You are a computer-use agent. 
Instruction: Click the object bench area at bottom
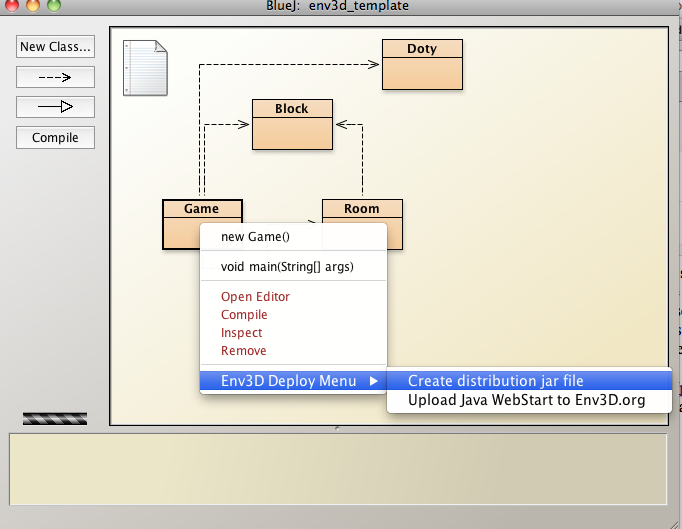point(338,469)
